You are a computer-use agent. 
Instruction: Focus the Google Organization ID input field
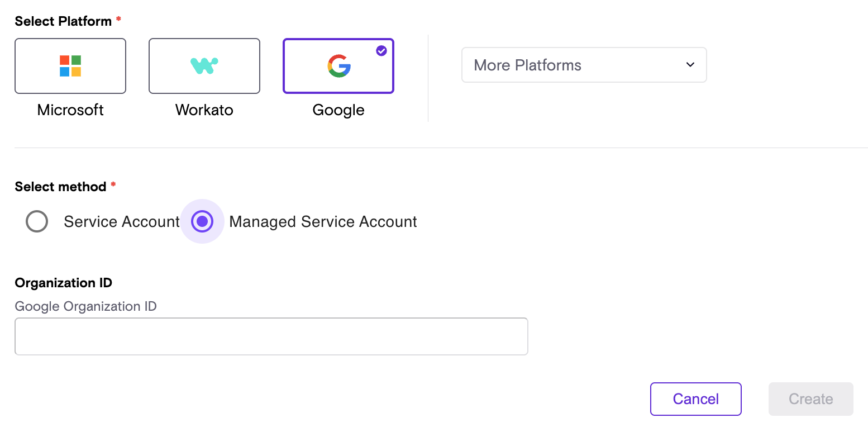(271, 336)
